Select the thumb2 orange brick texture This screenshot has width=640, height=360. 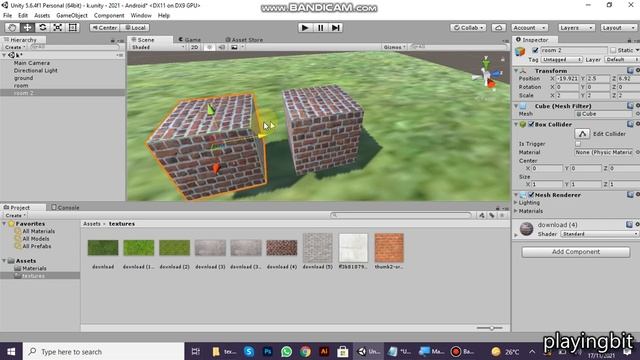point(389,248)
